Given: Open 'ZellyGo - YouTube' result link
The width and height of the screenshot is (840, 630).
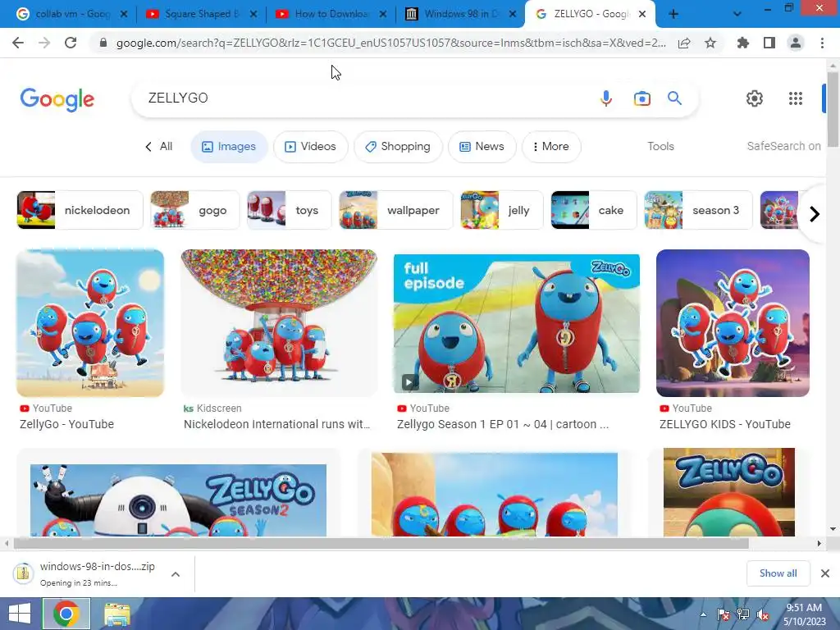Looking at the screenshot, I should pos(67,424).
